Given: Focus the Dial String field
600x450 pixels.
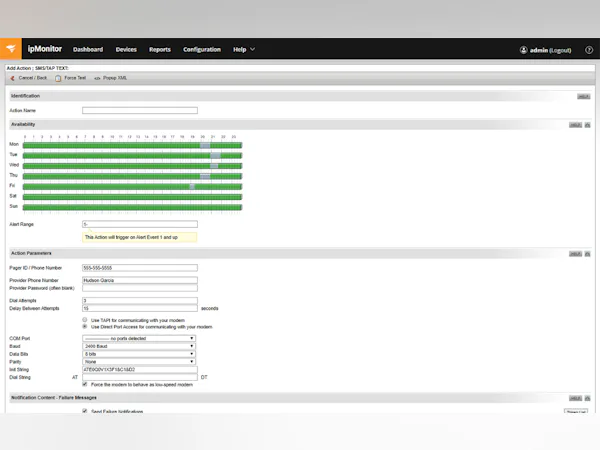Looking at the screenshot, I should (x=140, y=377).
